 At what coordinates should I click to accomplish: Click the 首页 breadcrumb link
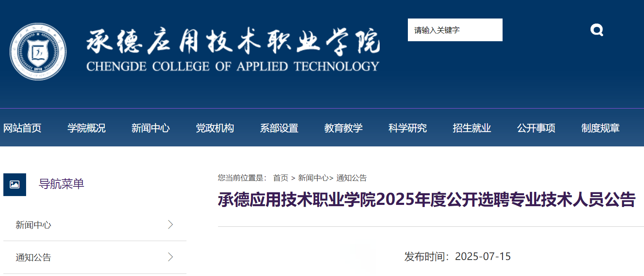point(281,178)
